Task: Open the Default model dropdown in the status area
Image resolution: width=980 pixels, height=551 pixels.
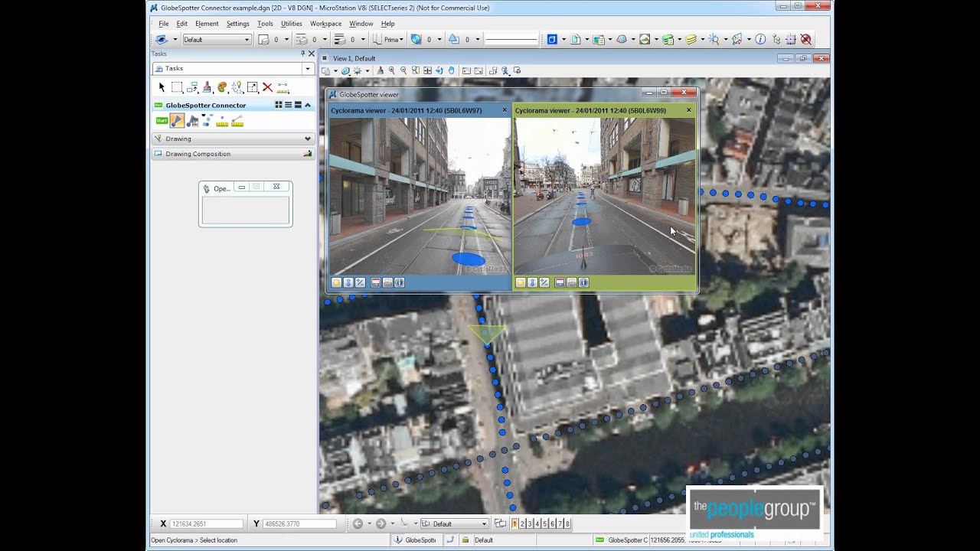Action: 454,523
